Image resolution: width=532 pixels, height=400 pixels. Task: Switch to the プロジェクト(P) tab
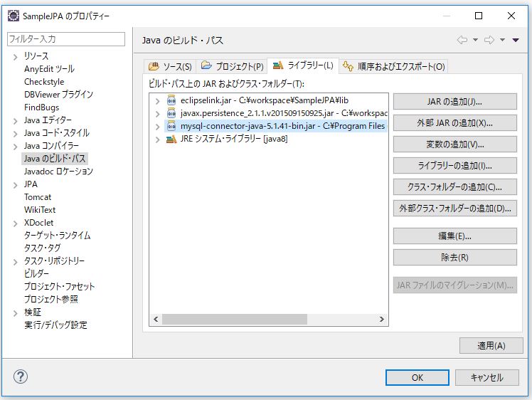[x=232, y=66]
